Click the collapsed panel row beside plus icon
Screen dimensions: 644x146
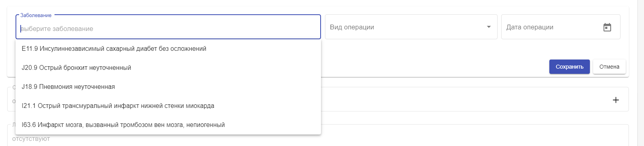click(475, 99)
